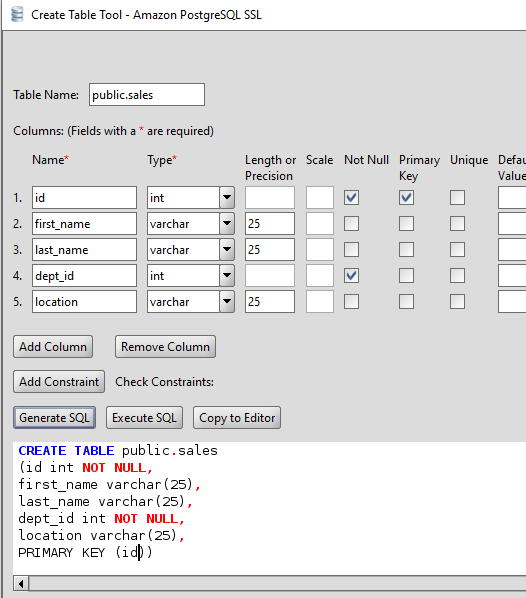526x598 pixels.
Task: Click the PRIMARY KEY (id) line in SQL
Action: [x=85, y=552]
